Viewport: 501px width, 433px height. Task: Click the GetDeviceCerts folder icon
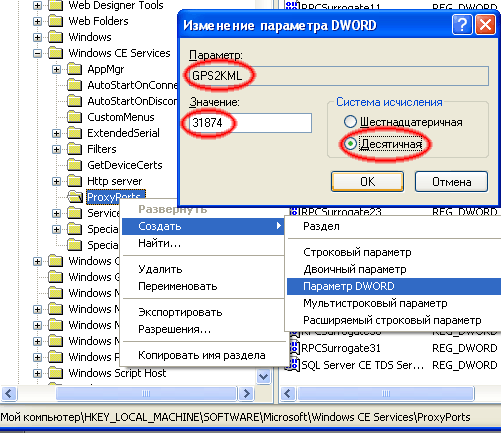pos(74,165)
